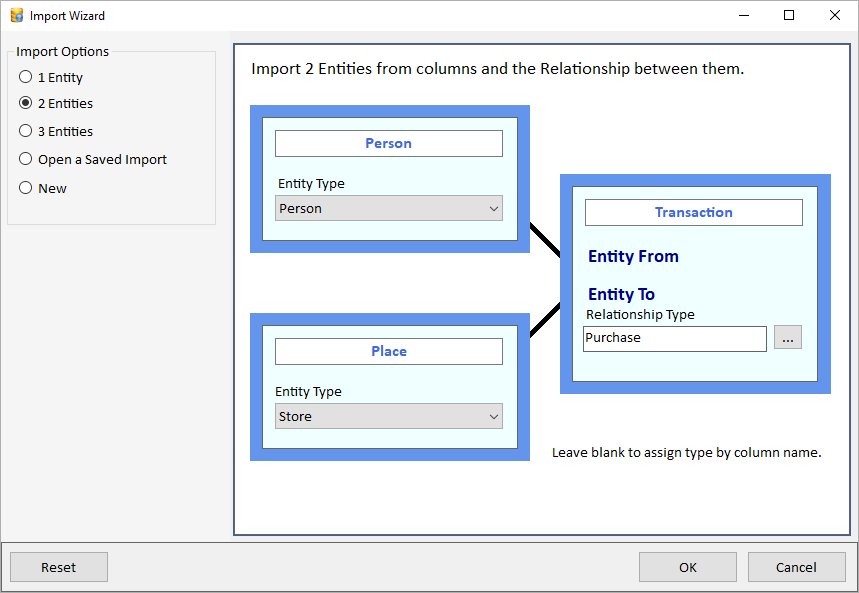Open the Relationship Type browse "..." button
This screenshot has height=593, width=859.
click(788, 337)
